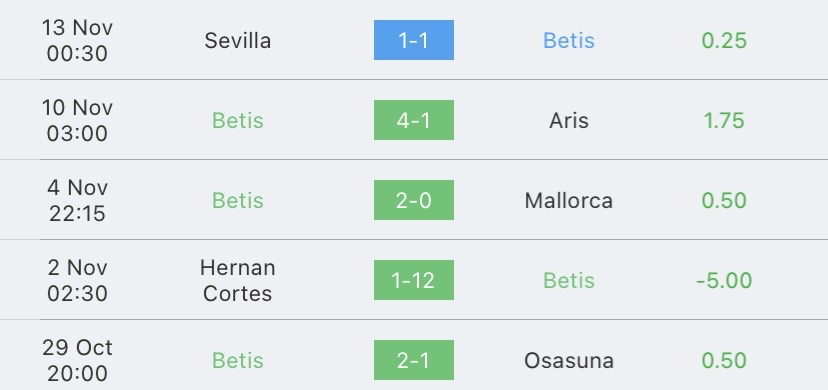The height and width of the screenshot is (390, 828).
Task: Open the 2-1 Betis vs Osasuna score
Action: click(413, 360)
